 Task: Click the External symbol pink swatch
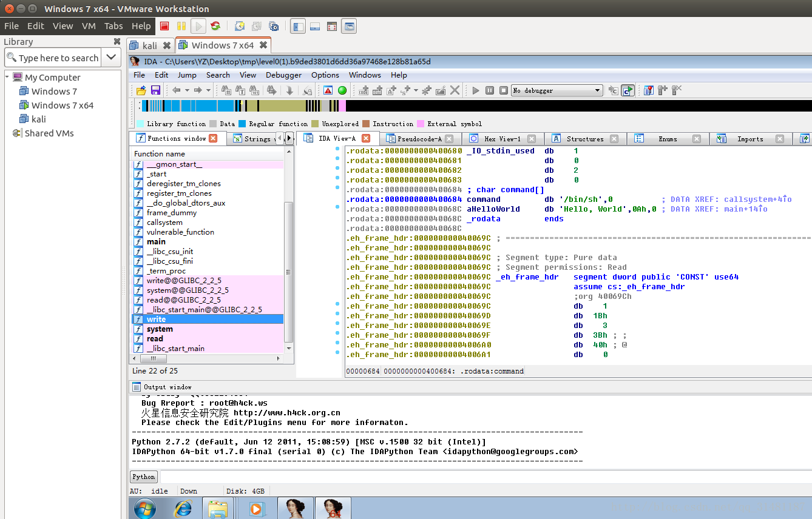(421, 124)
